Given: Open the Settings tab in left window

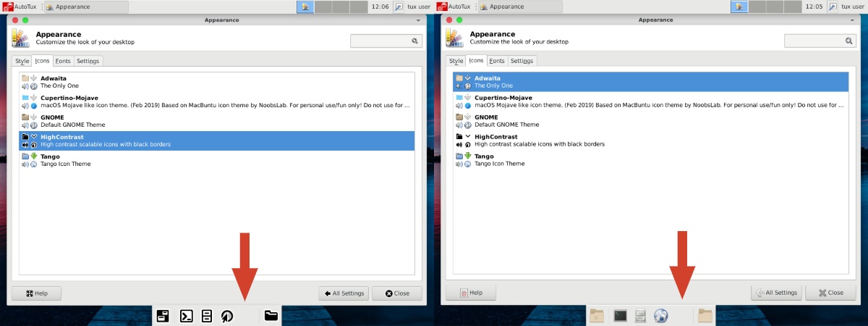Looking at the screenshot, I should click(x=88, y=61).
